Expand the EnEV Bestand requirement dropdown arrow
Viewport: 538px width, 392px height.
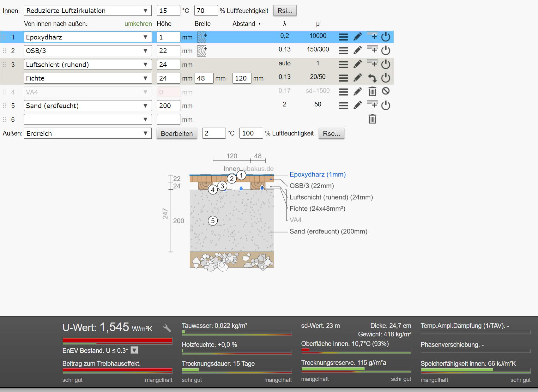coord(134,350)
